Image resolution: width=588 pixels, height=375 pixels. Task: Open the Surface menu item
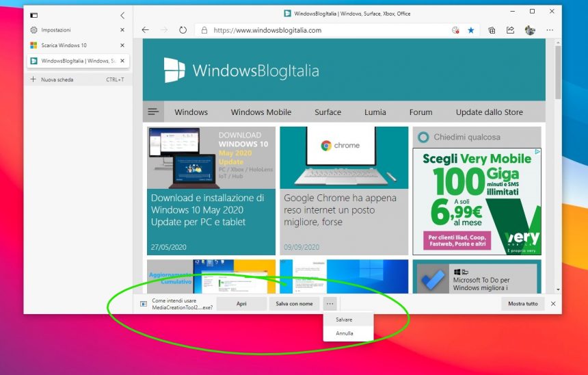[328, 112]
